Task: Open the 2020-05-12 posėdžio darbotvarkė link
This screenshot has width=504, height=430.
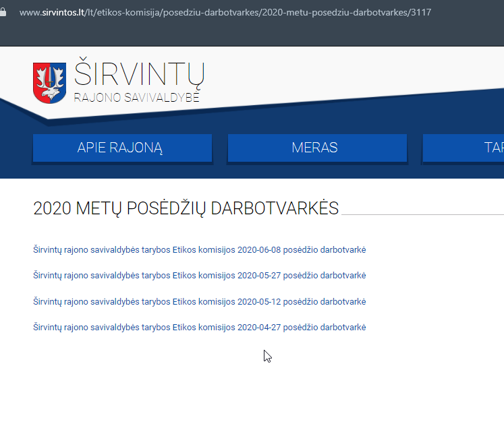Action: 199,301
